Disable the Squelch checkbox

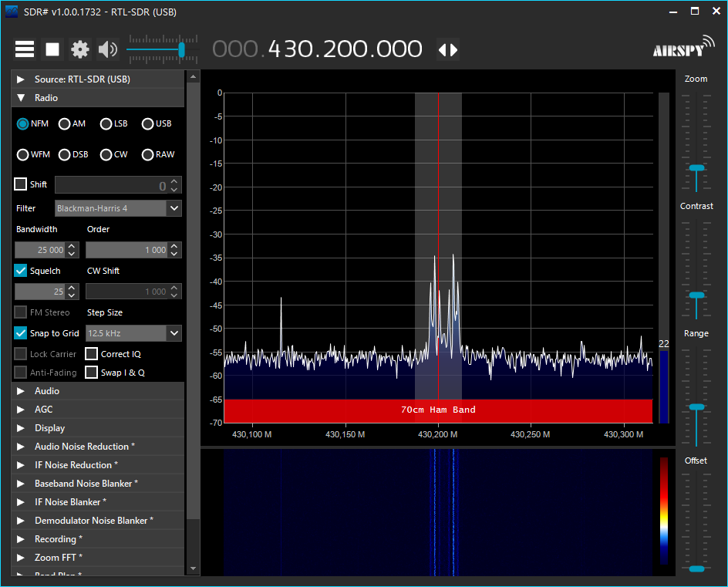click(21, 271)
